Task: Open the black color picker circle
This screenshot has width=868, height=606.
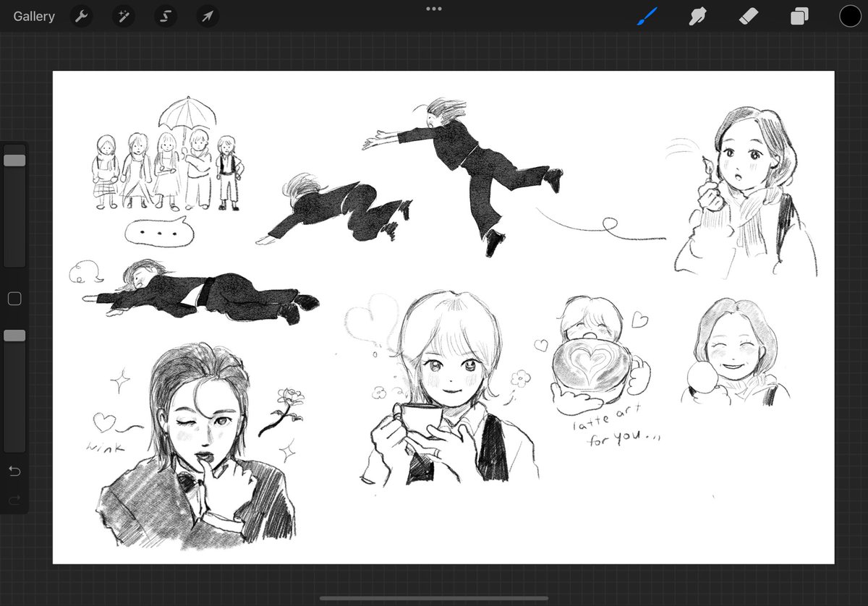Action: pyautogui.click(x=850, y=16)
